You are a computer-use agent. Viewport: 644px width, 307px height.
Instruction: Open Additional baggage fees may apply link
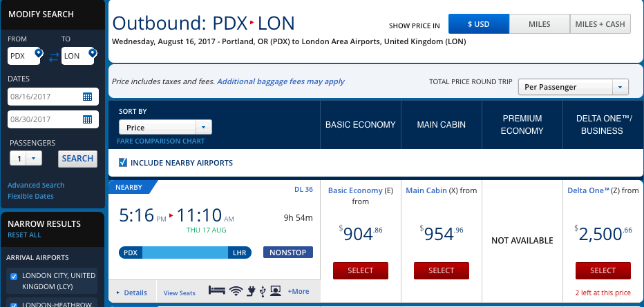[281, 81]
